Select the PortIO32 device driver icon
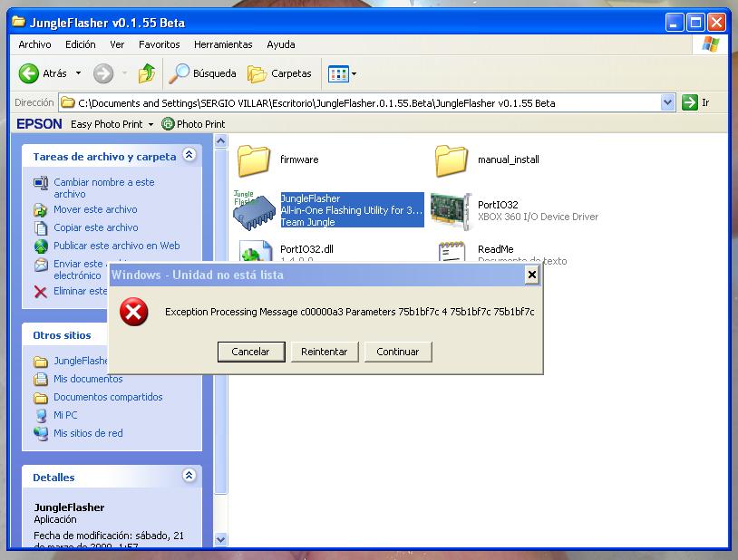 452,210
